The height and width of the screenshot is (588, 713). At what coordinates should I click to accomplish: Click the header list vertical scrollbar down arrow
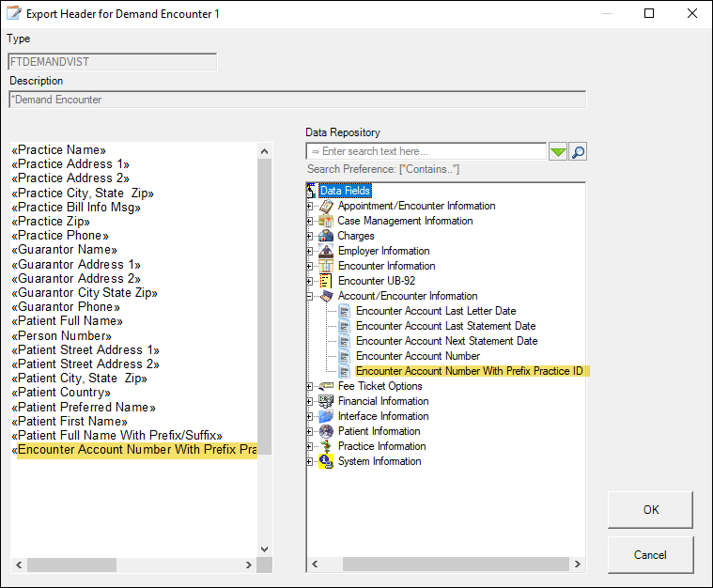[264, 549]
